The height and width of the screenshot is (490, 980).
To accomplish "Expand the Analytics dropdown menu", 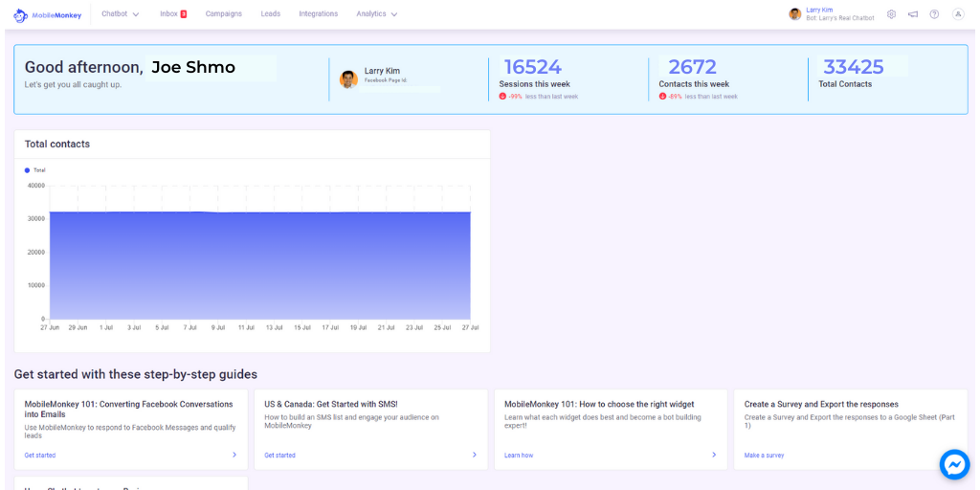I will coord(377,13).
